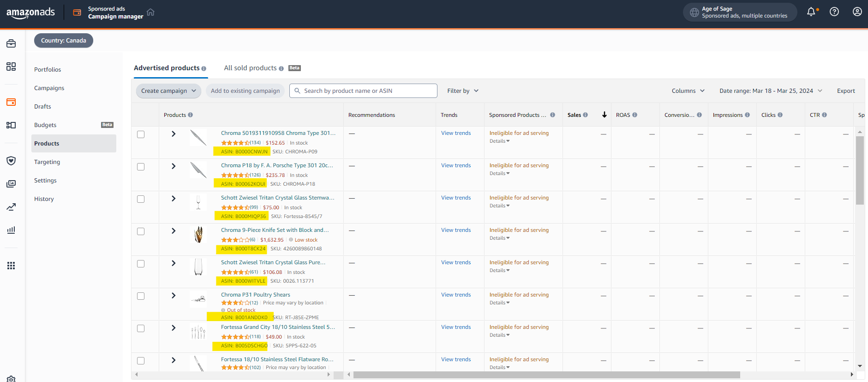Screen dimensions: 868x382
Task: Show info icon beside All sold products
Action: (281, 68)
